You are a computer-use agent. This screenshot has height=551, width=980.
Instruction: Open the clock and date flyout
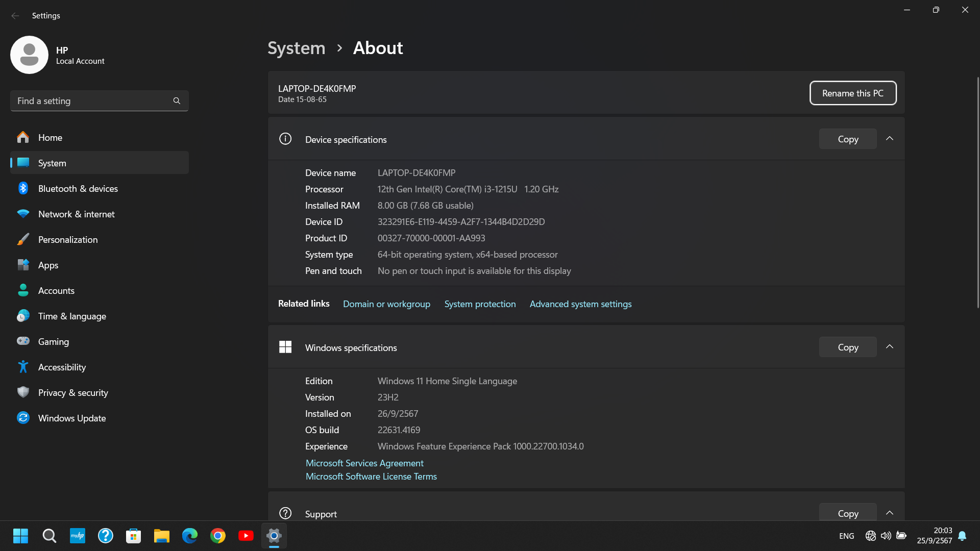coord(934,536)
